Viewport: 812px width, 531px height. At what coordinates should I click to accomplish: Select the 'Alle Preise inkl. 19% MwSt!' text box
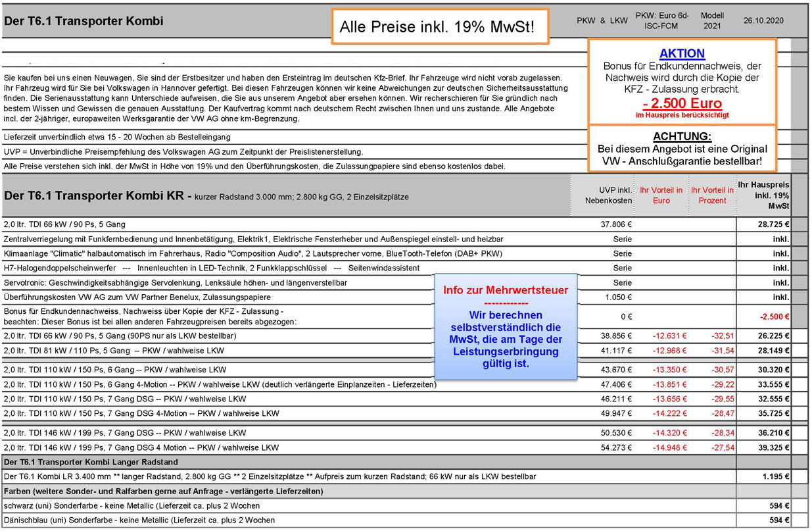click(440, 28)
